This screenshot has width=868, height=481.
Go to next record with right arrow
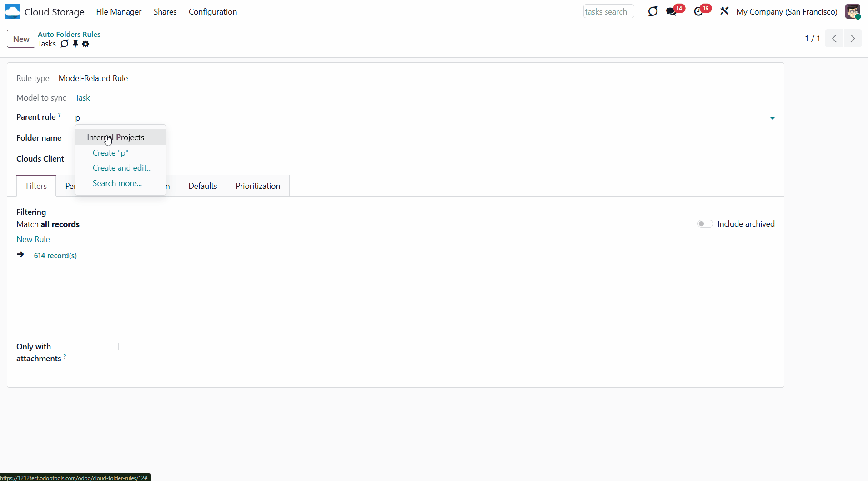853,39
